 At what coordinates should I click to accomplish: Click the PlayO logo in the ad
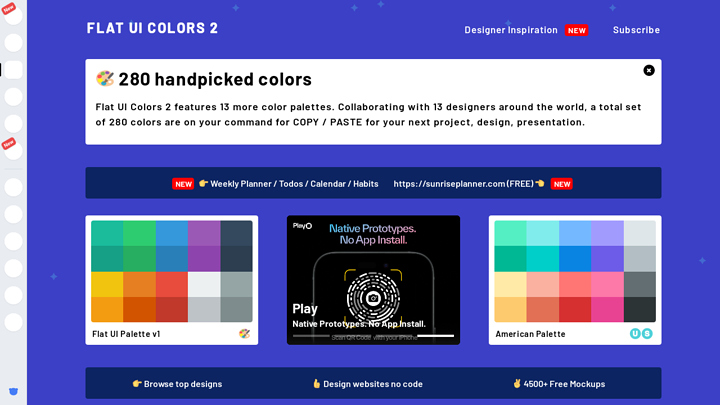click(x=302, y=226)
